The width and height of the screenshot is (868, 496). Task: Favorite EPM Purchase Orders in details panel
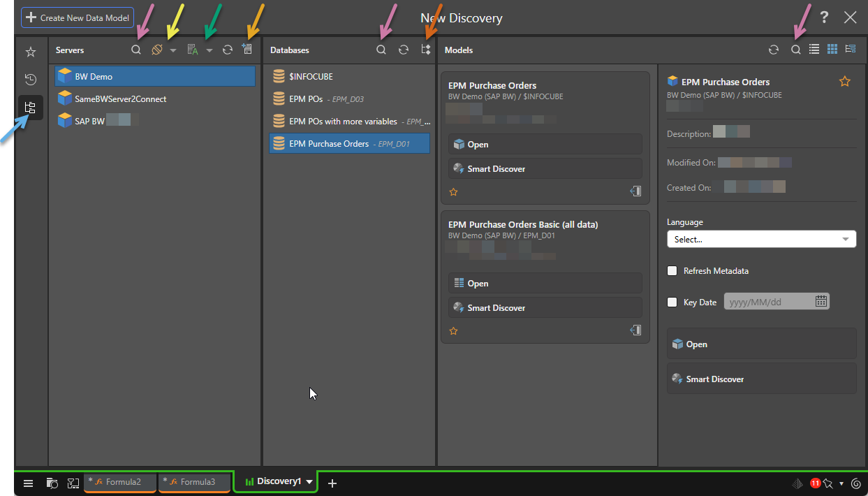click(x=845, y=82)
